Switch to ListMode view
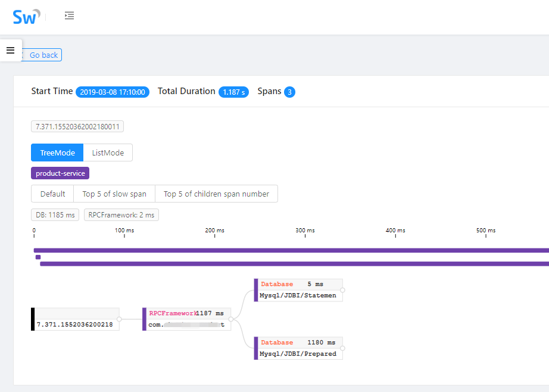The width and height of the screenshot is (549, 392). (x=108, y=153)
